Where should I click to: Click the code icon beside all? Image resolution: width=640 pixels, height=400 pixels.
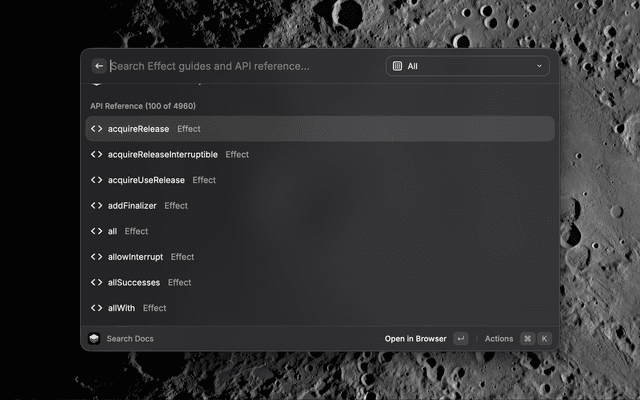coord(96,231)
